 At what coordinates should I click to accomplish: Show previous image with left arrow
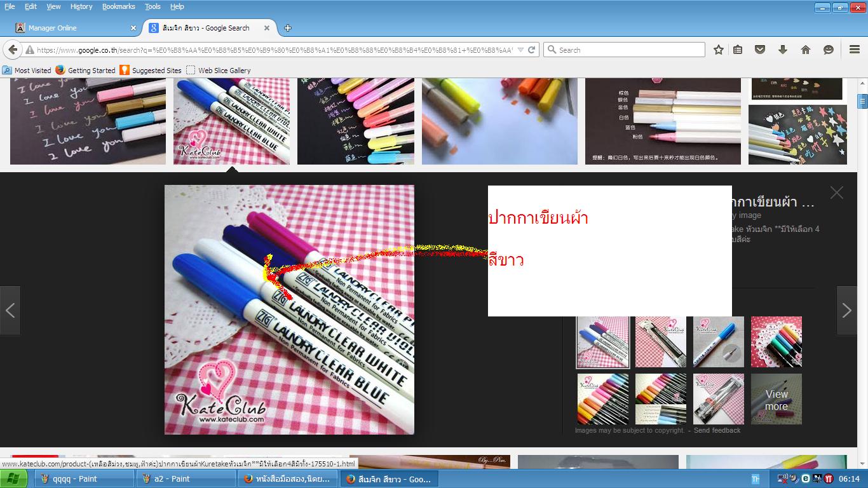coord(10,310)
